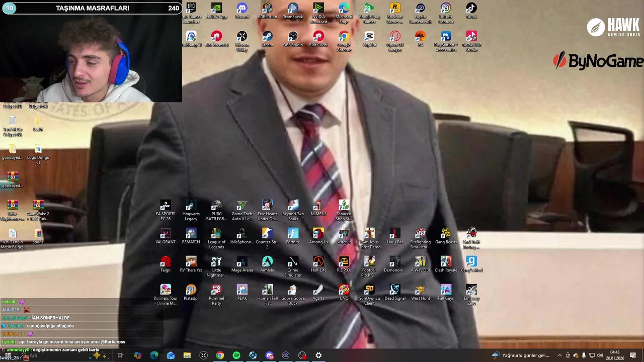This screenshot has height=362, width=644.
Task: Select Counter-Strike 2 shortcut
Action: (267, 238)
